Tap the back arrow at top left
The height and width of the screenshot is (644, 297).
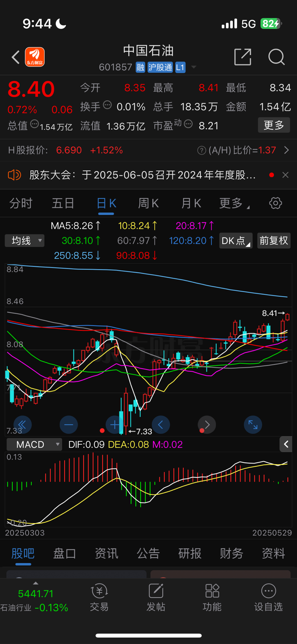[15, 57]
